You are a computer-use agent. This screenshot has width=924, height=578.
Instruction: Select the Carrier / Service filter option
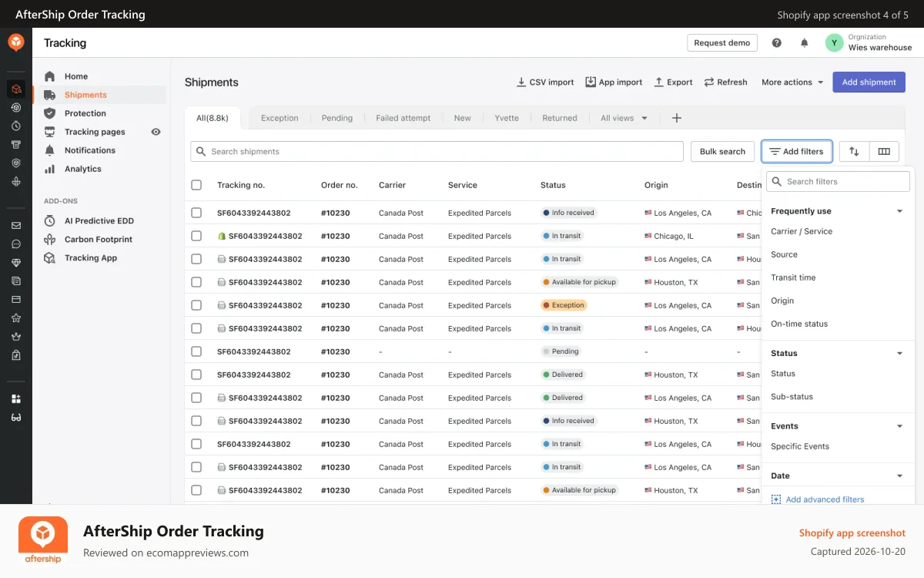point(802,231)
